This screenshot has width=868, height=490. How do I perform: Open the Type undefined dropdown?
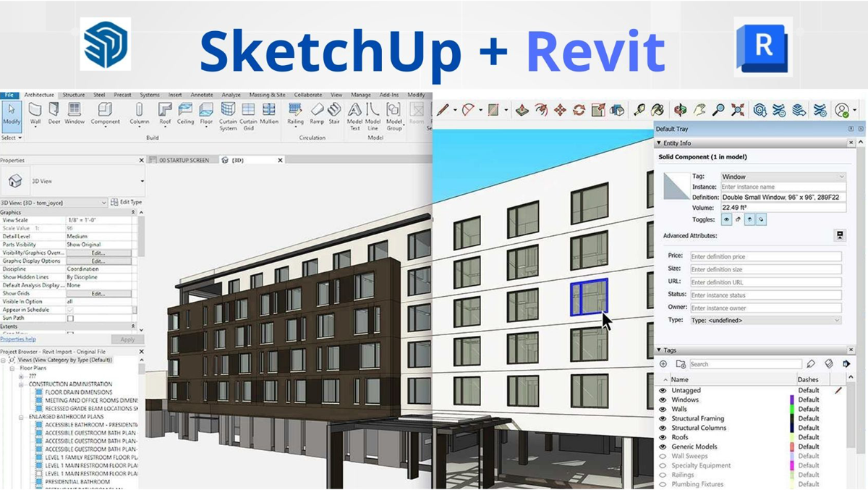pyautogui.click(x=765, y=320)
